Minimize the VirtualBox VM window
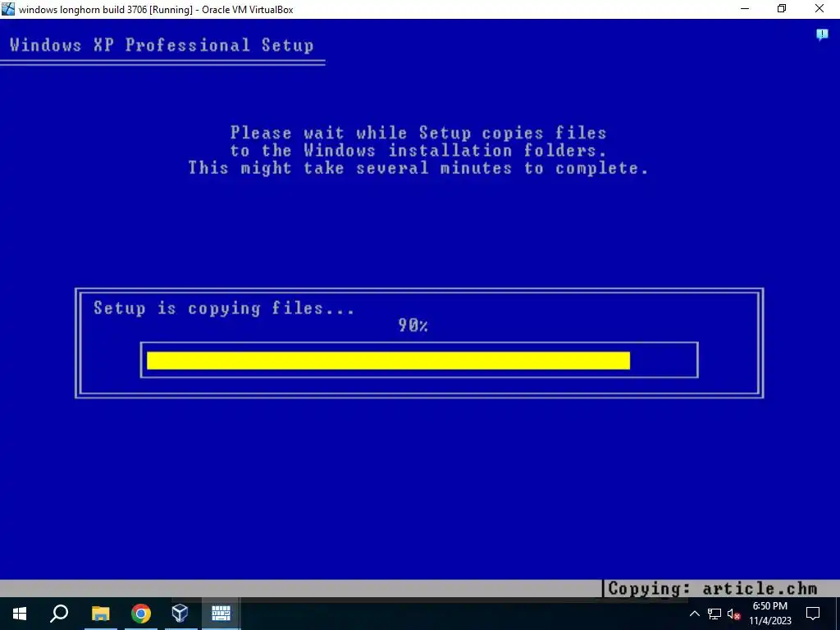This screenshot has width=840, height=630. (x=745, y=9)
